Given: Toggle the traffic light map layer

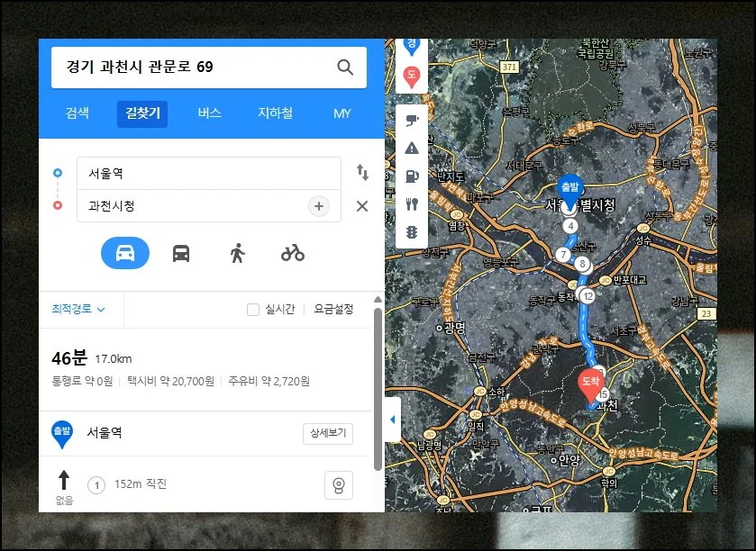Looking at the screenshot, I should coord(412,231).
